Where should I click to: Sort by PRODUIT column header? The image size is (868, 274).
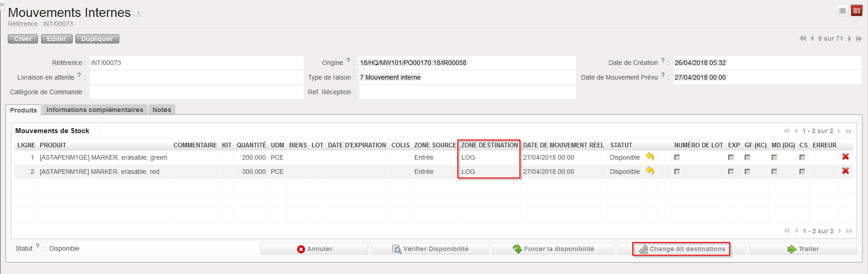(x=53, y=145)
